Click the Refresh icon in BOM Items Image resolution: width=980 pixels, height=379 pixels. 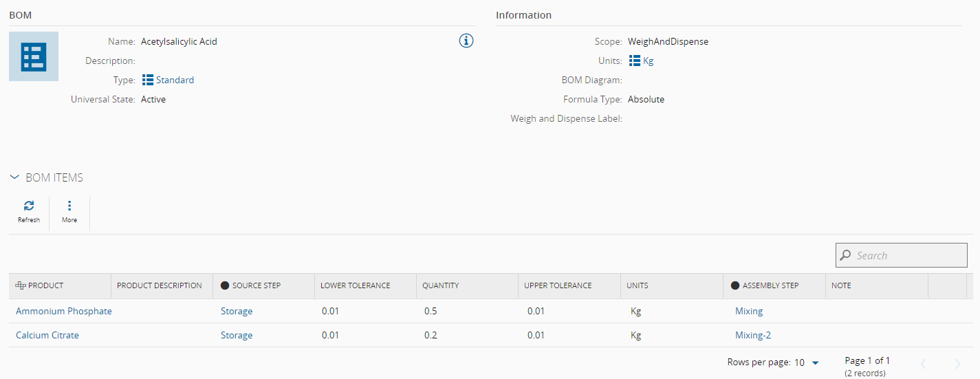pyautogui.click(x=29, y=206)
